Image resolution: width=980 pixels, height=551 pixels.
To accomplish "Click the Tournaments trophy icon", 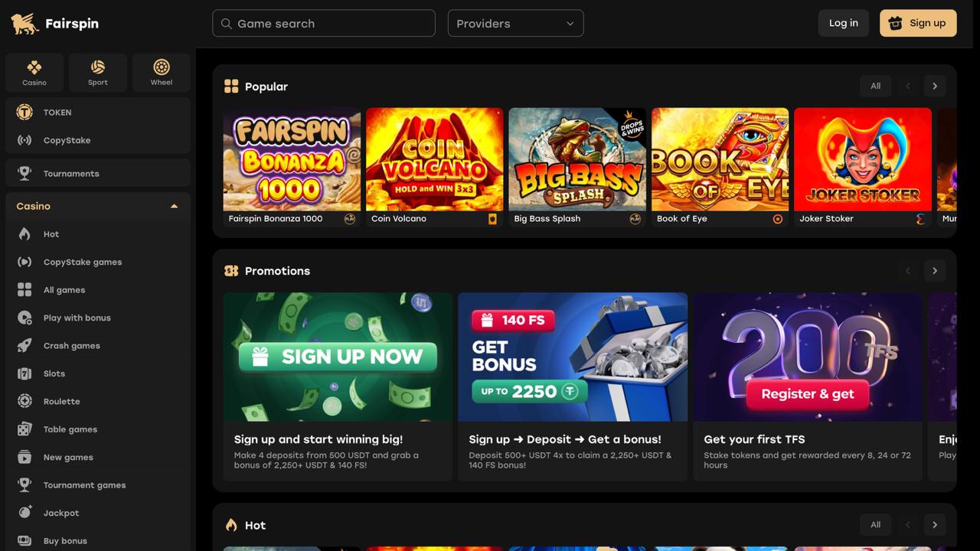I will click(24, 174).
